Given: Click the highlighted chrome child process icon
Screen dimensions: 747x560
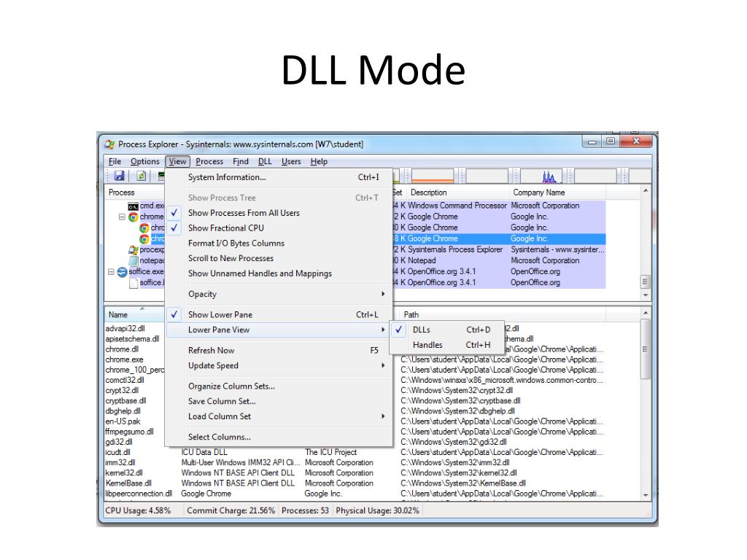Looking at the screenshot, I should tap(144, 238).
